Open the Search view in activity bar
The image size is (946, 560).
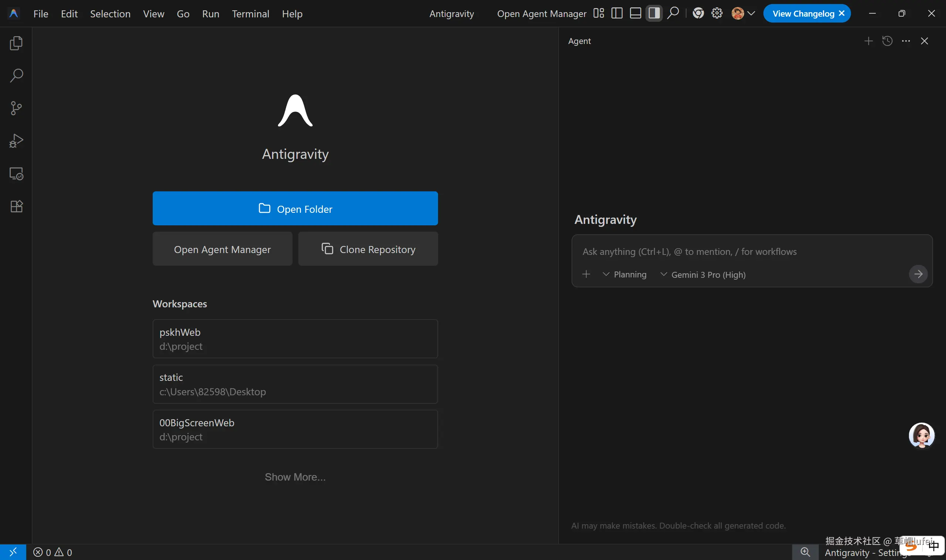coord(16,75)
